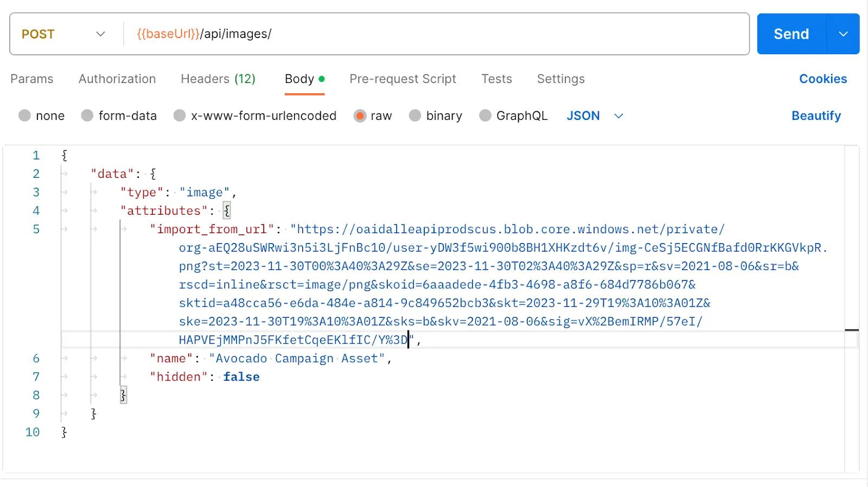Open the Authorization tab
This screenshot has height=487, width=868.
(x=117, y=79)
